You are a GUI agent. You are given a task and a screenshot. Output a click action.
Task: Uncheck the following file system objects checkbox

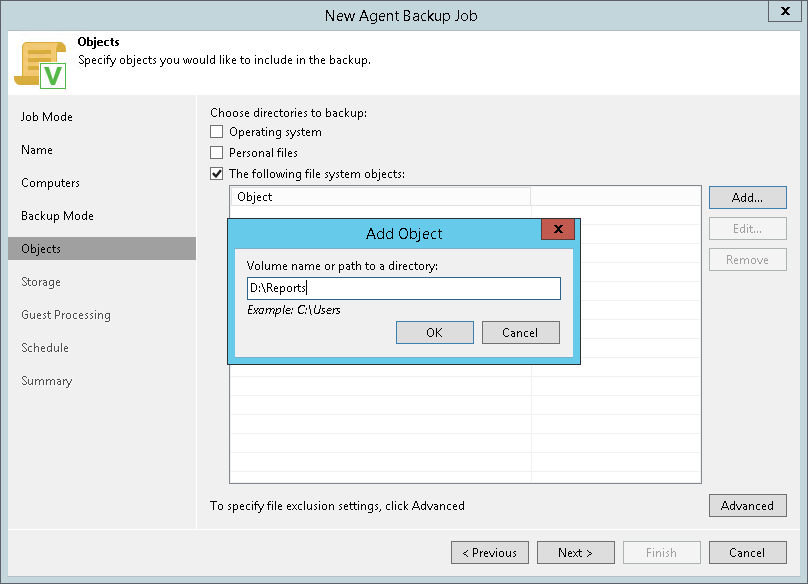click(x=217, y=174)
